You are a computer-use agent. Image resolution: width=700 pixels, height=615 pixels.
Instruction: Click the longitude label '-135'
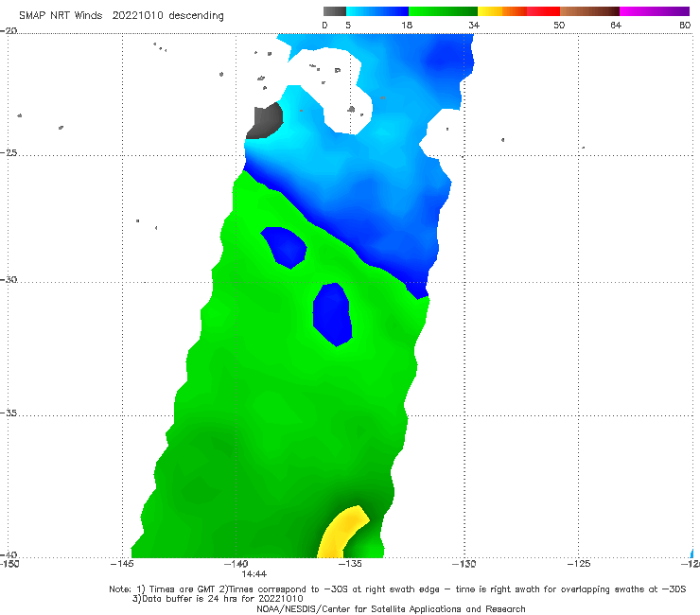tap(350, 564)
